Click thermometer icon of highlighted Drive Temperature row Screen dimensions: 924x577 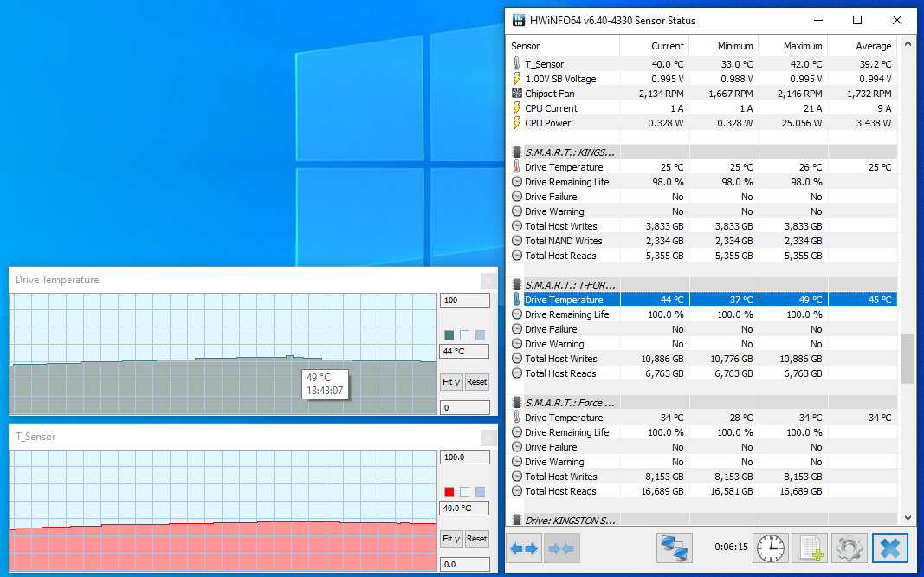click(x=517, y=300)
